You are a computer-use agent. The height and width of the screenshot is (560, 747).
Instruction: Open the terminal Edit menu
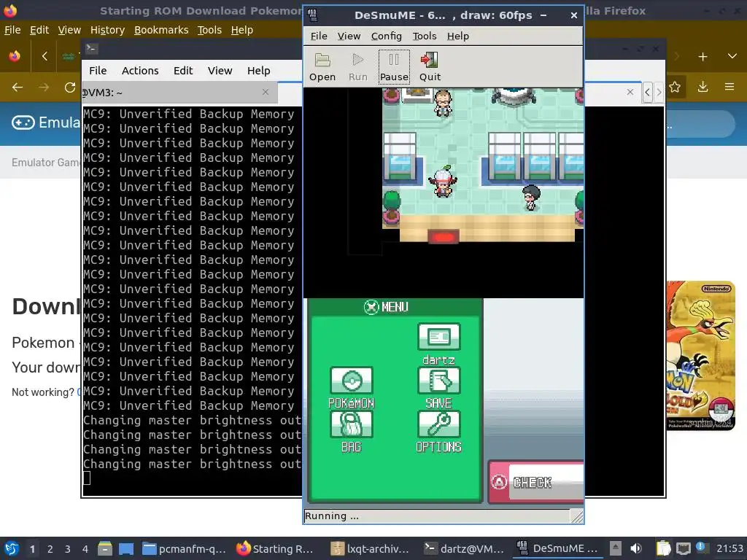pos(183,71)
